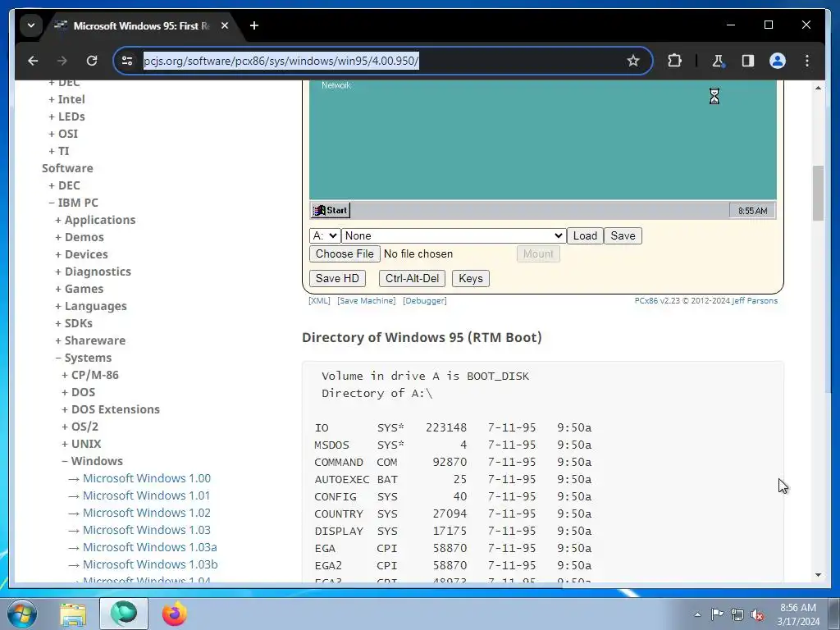Click the Save HD button
The height and width of the screenshot is (630, 840).
click(x=337, y=279)
